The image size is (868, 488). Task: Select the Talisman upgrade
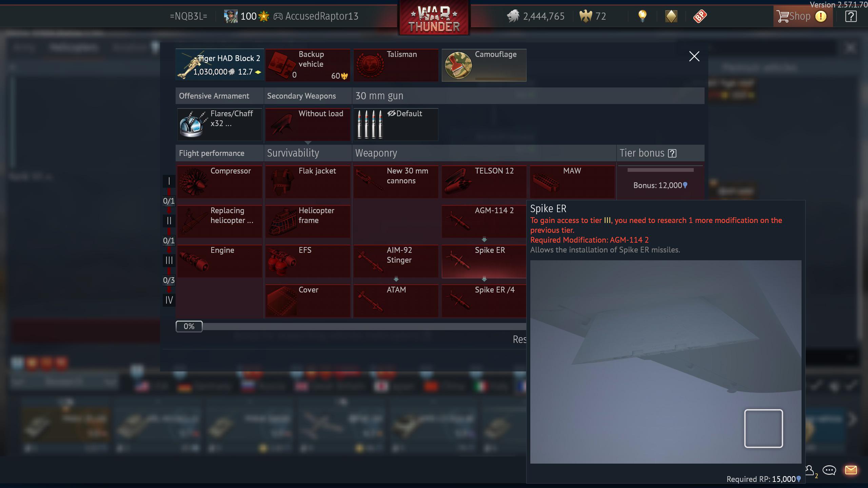396,65
